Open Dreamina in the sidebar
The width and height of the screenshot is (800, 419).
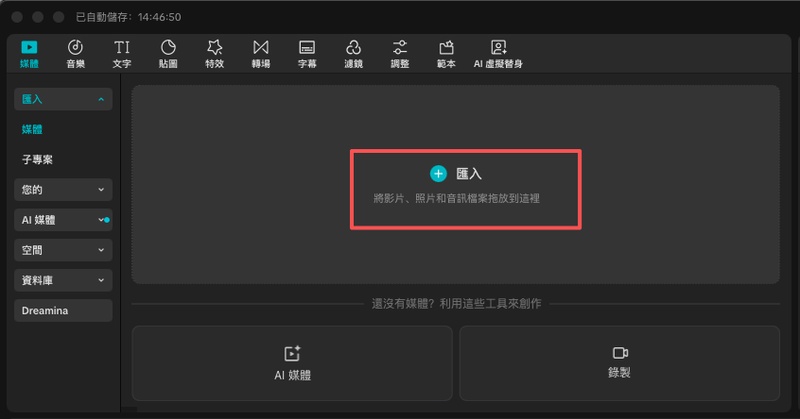coord(63,310)
